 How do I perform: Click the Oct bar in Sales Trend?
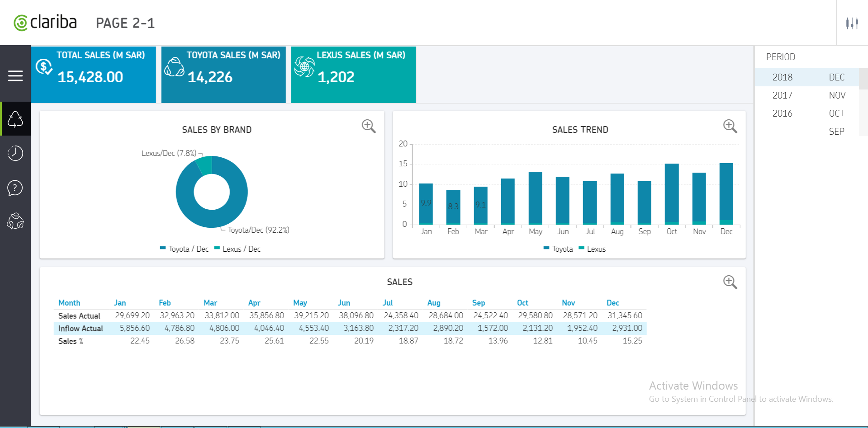tap(672, 194)
